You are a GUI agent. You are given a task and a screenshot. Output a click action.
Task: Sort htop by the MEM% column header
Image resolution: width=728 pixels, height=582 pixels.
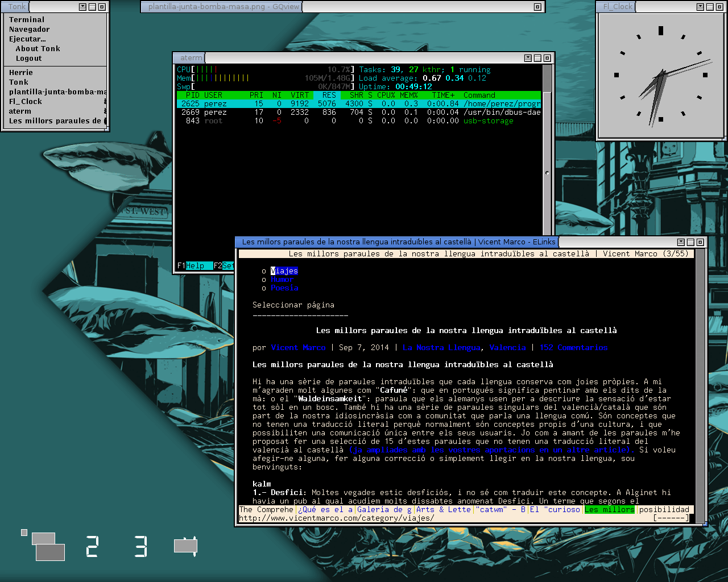coord(409,95)
